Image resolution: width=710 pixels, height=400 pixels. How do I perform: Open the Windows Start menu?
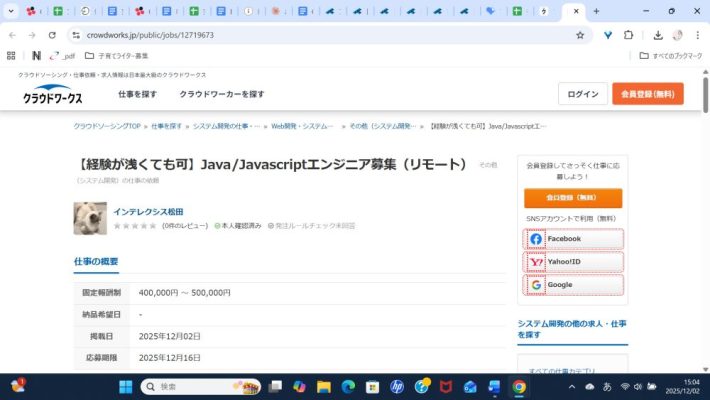[125, 386]
